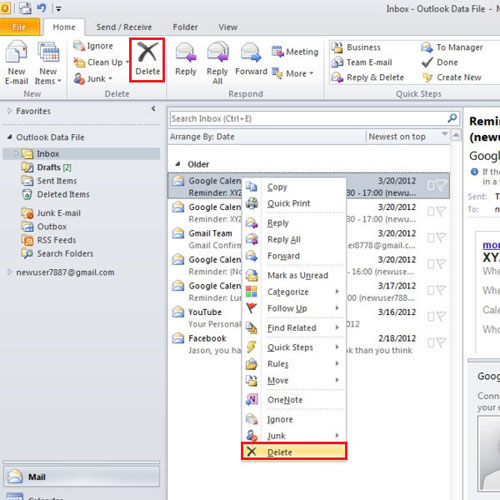The image size is (500, 500).
Task: Open the More respond options
Action: [x=293, y=73]
